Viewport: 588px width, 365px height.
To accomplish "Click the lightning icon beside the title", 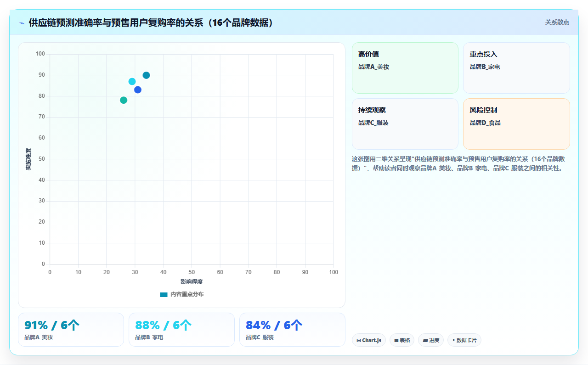I will point(22,22).
